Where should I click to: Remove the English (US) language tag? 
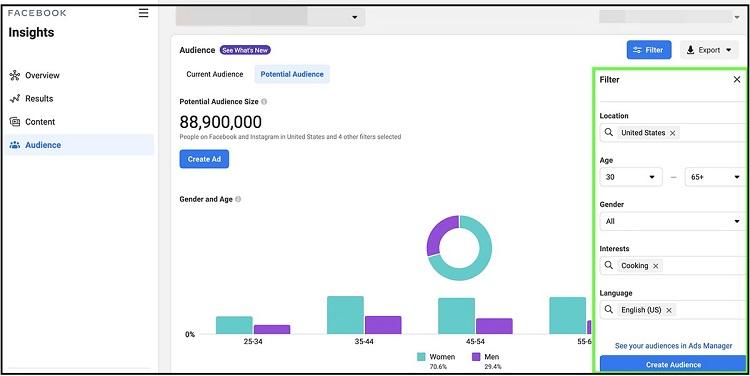(669, 310)
